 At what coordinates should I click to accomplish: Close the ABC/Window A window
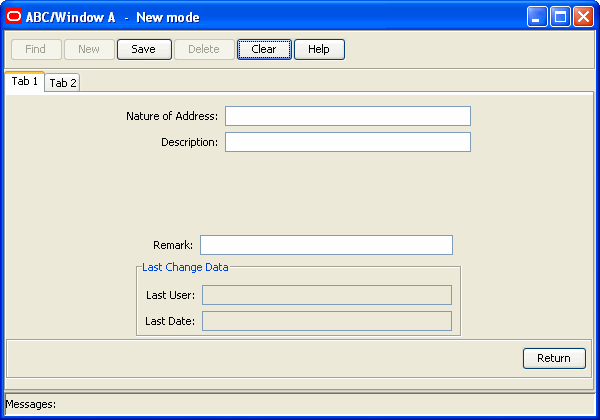(583, 17)
